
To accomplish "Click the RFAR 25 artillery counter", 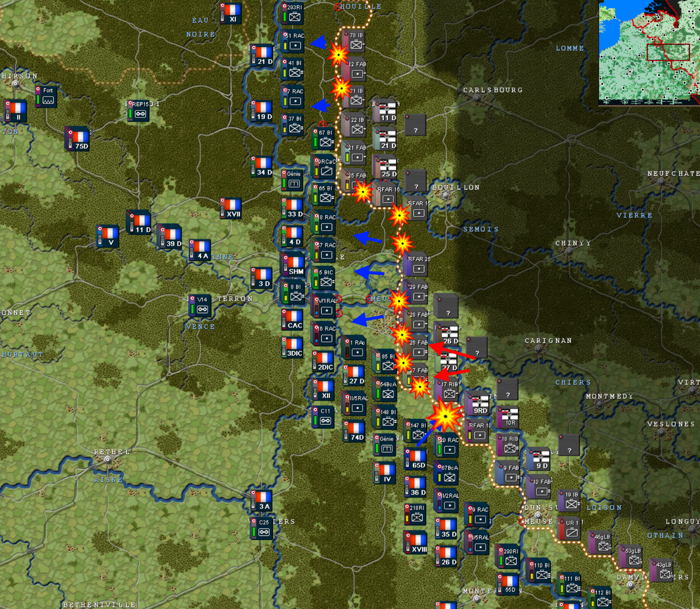I will (416, 265).
